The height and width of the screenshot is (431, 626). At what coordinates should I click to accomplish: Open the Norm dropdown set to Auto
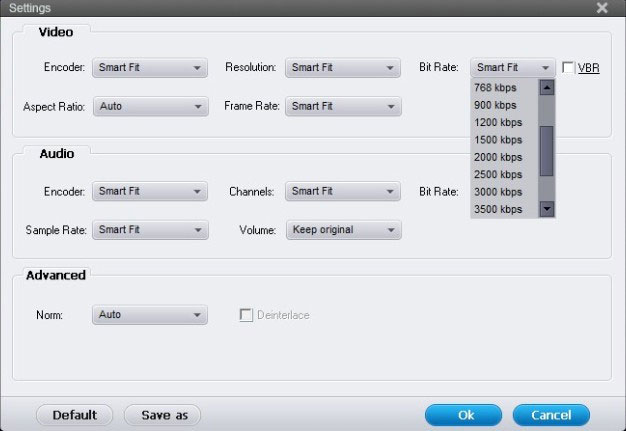(x=150, y=315)
